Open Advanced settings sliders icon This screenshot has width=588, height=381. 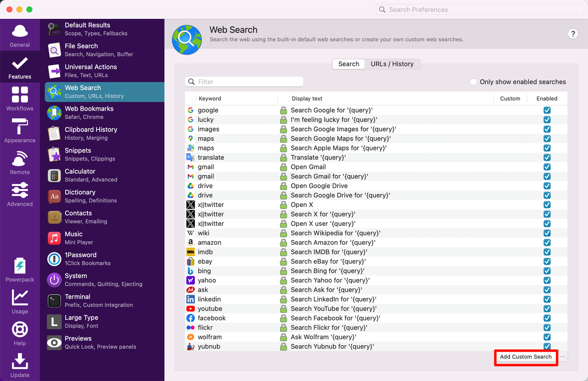pyautogui.click(x=20, y=194)
